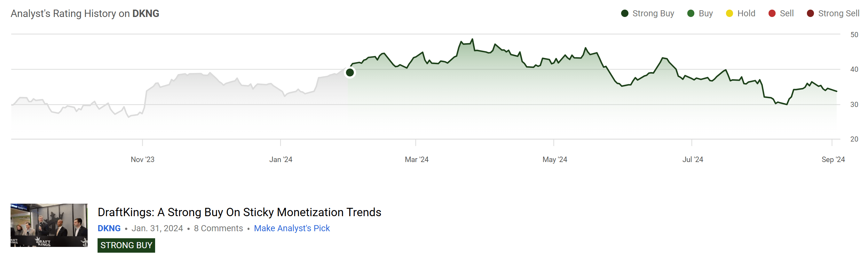Click the STRONG BUY rating badge
This screenshot has height=261, width=868.
[126, 245]
